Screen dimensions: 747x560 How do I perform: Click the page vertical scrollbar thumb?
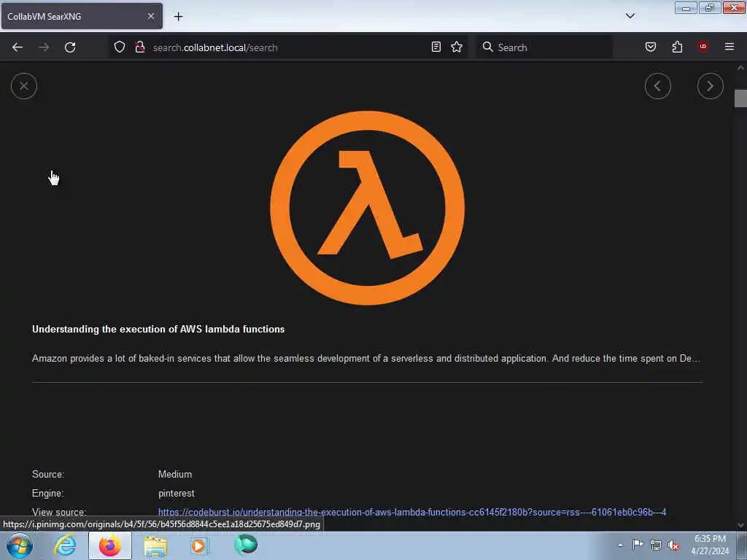pos(740,98)
